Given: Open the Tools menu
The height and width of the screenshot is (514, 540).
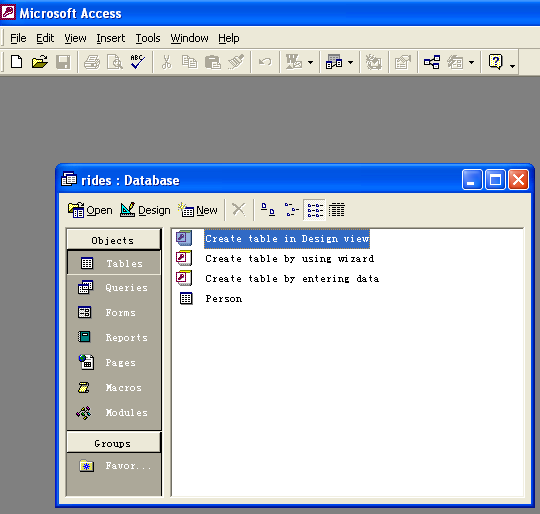Looking at the screenshot, I should [148, 38].
